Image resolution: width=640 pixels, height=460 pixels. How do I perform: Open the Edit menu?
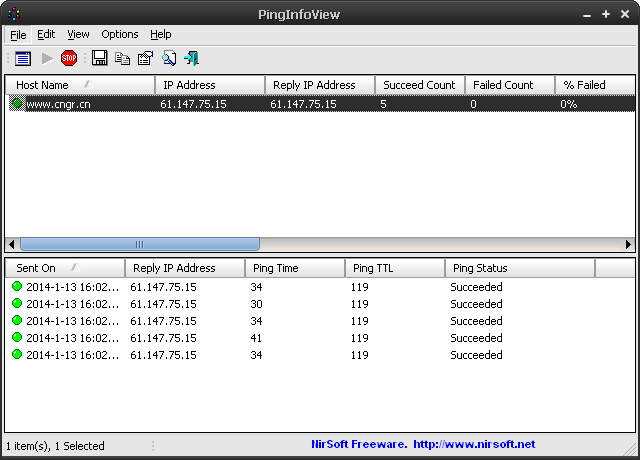[x=46, y=34]
